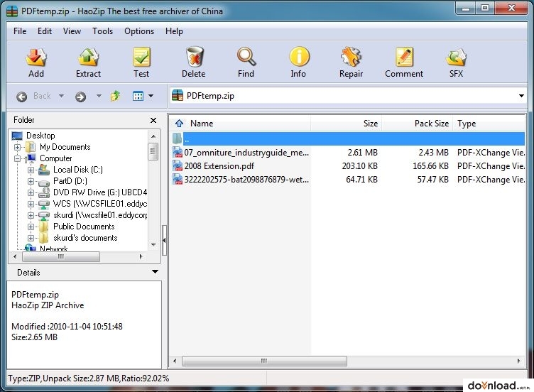Select PartD (D:) drive
Viewport: 534px width, 392px height.
[70, 181]
